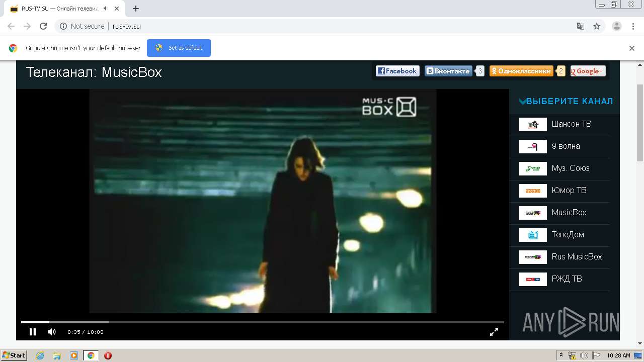Open Chrome profile avatar menu

pyautogui.click(x=617, y=26)
